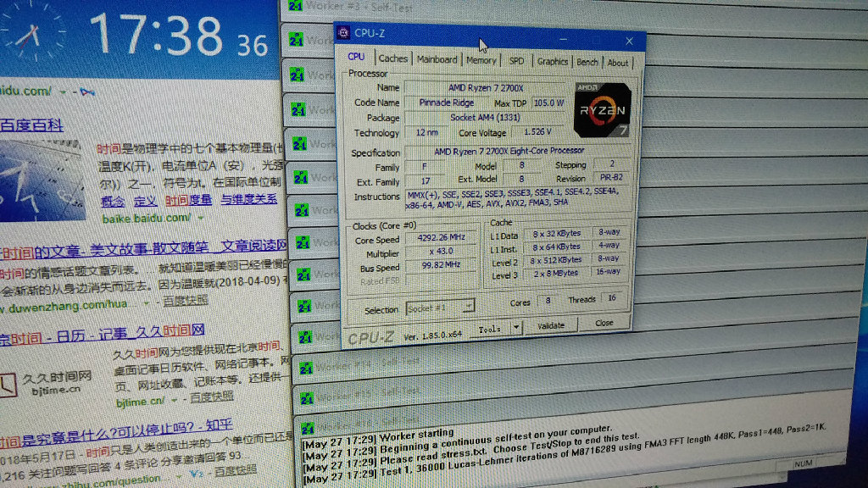The width and height of the screenshot is (868, 488).
Task: Expand the arrow beside the top baidu.com/ URL
Action: [63, 91]
